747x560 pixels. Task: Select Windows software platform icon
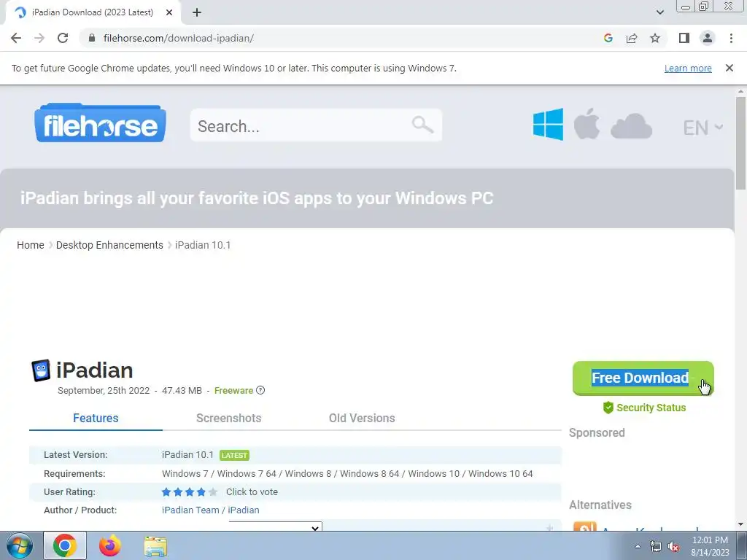point(548,124)
